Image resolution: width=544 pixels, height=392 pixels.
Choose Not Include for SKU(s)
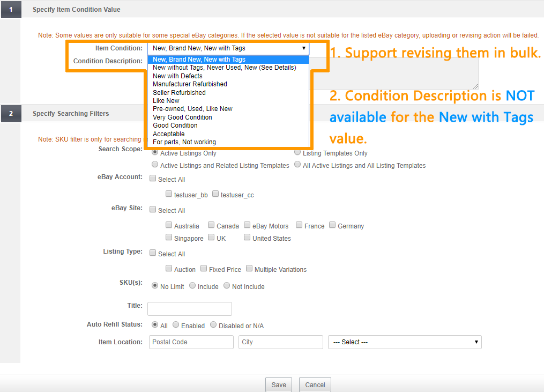(227, 285)
